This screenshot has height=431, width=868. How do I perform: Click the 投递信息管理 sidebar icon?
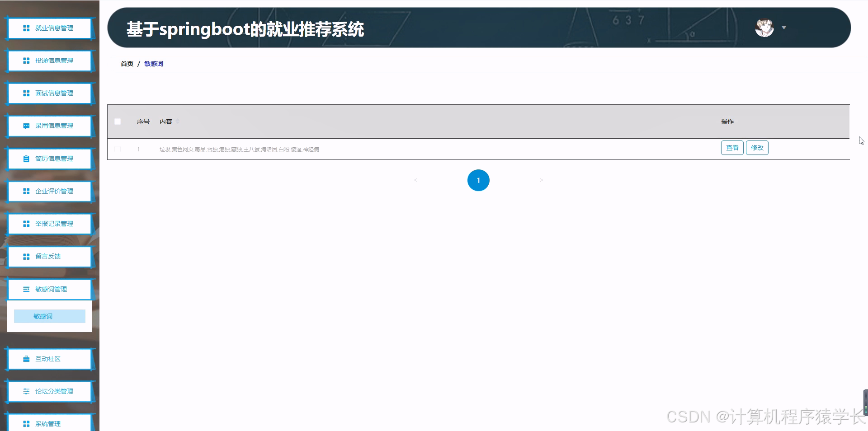[26, 61]
